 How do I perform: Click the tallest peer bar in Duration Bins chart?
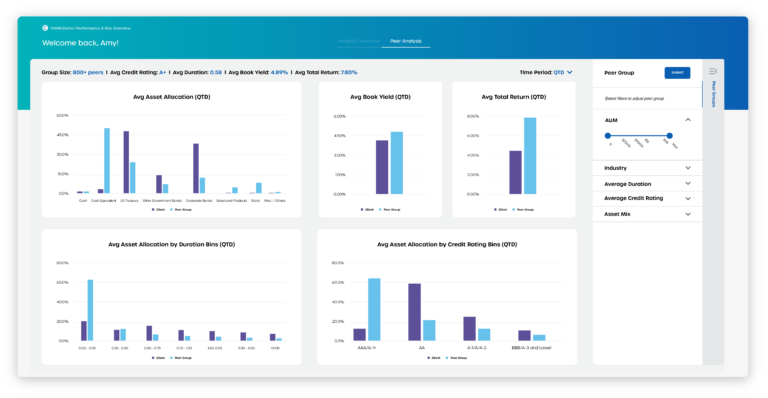90,310
